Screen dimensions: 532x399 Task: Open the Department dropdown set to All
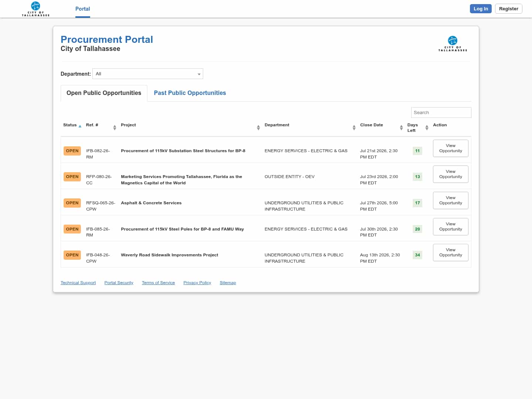point(148,74)
